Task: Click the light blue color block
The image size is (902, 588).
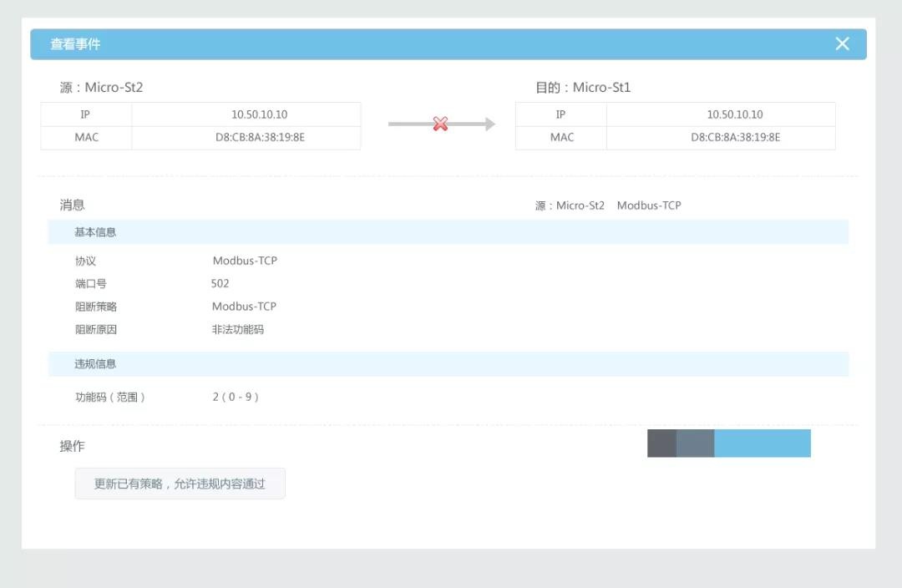Action: pos(762,444)
